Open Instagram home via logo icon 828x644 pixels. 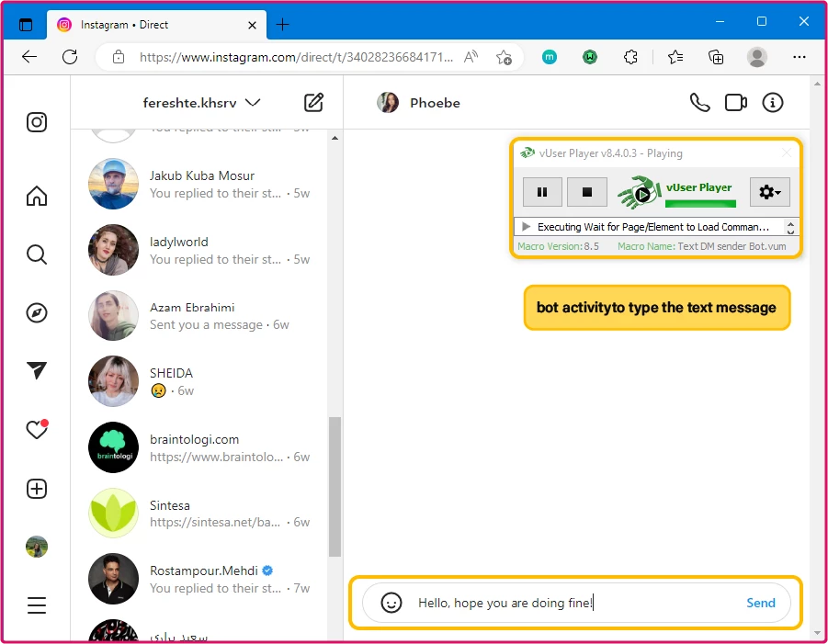(x=37, y=122)
